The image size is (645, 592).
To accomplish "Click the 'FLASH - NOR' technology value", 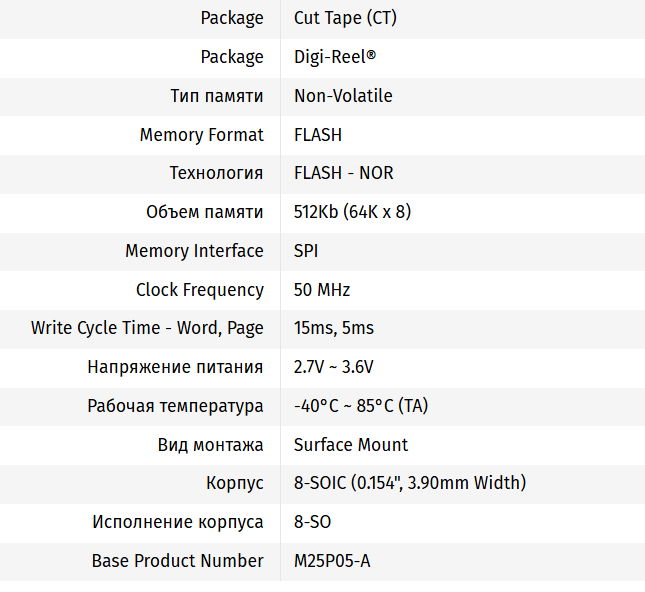I will (x=344, y=173).
